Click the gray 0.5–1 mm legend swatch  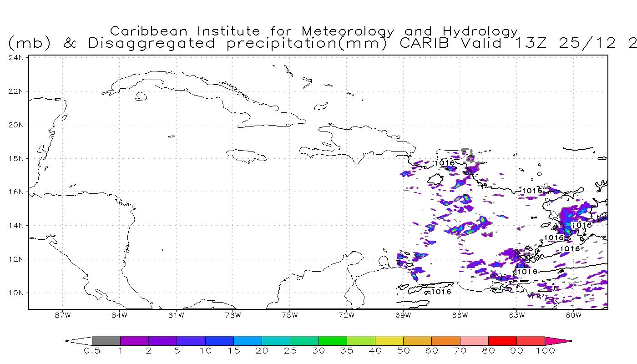[x=106, y=341]
